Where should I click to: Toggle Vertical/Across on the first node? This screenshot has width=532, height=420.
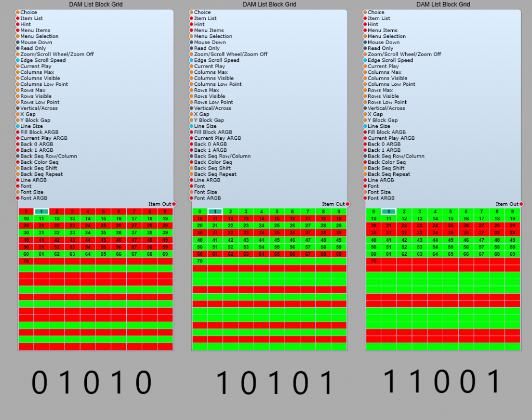(x=19, y=108)
